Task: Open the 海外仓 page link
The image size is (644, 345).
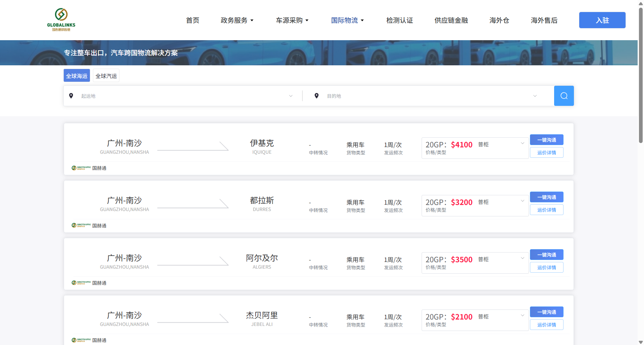Action: (x=499, y=20)
